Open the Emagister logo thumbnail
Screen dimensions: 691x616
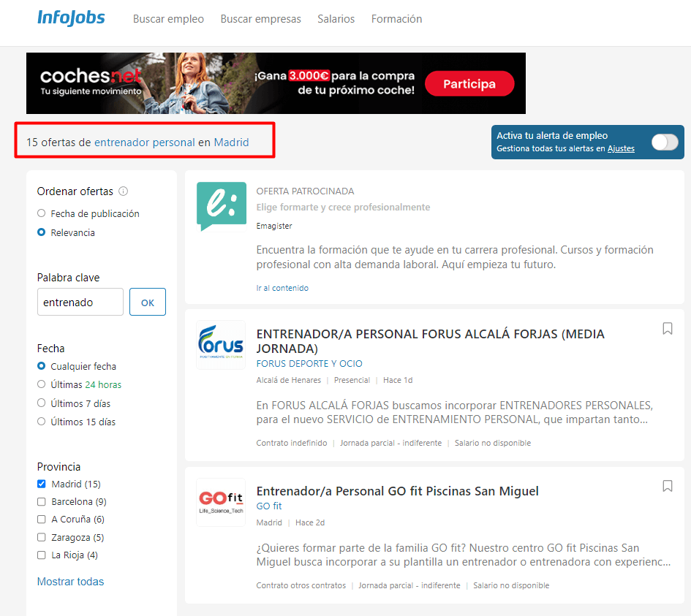(x=222, y=207)
